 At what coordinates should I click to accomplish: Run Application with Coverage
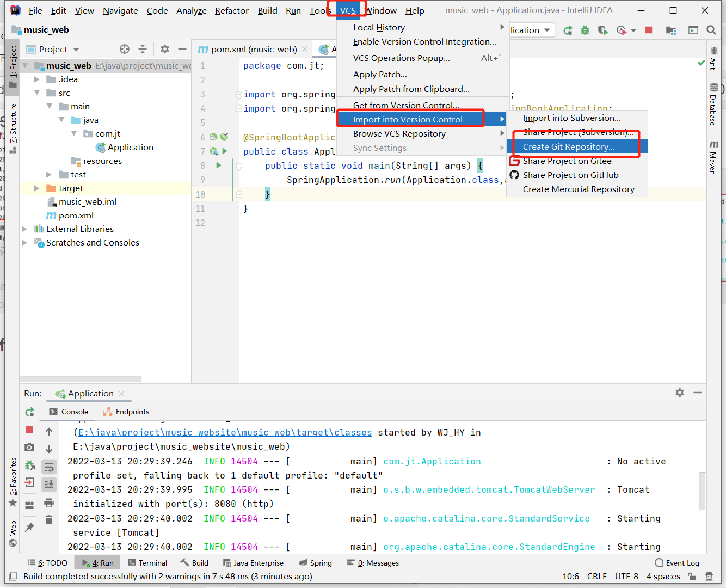pos(602,30)
